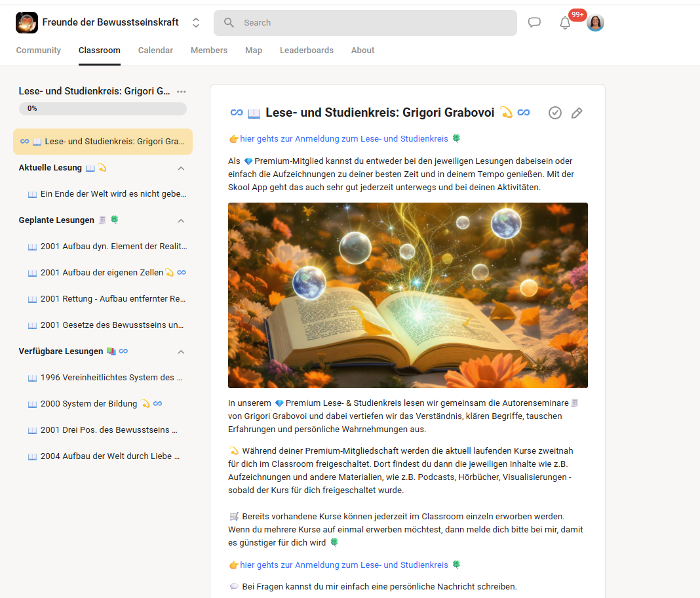This screenshot has height=598, width=700.
Task: Select the highlighted Lese- und Studienkreis lesson
Action: tap(103, 142)
